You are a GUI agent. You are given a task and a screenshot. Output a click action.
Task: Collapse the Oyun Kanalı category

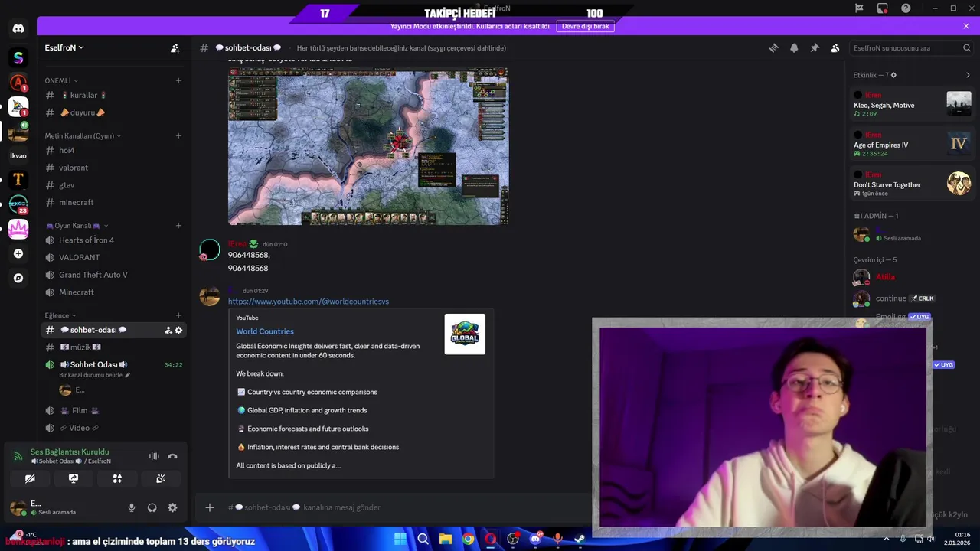pyautogui.click(x=77, y=226)
